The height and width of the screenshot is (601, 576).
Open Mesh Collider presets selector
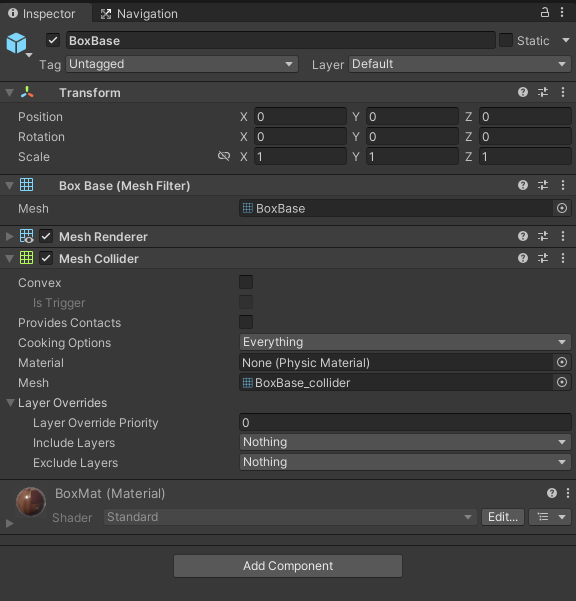(x=543, y=258)
